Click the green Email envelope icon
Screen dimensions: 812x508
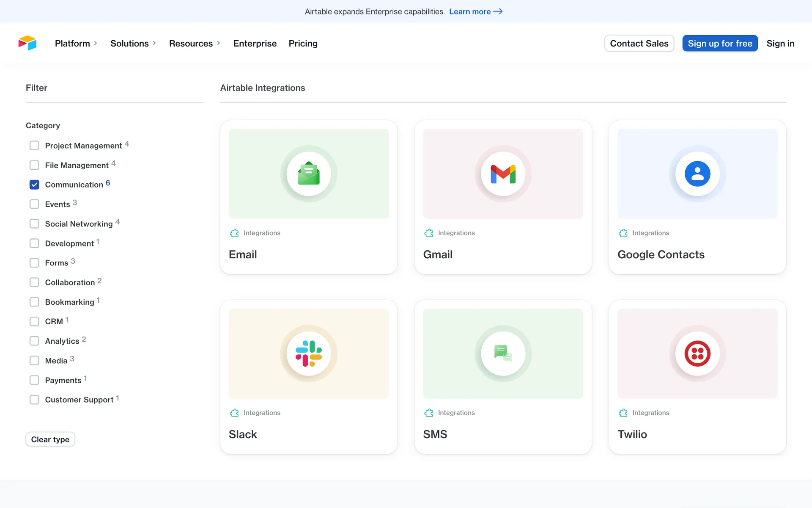[309, 174]
